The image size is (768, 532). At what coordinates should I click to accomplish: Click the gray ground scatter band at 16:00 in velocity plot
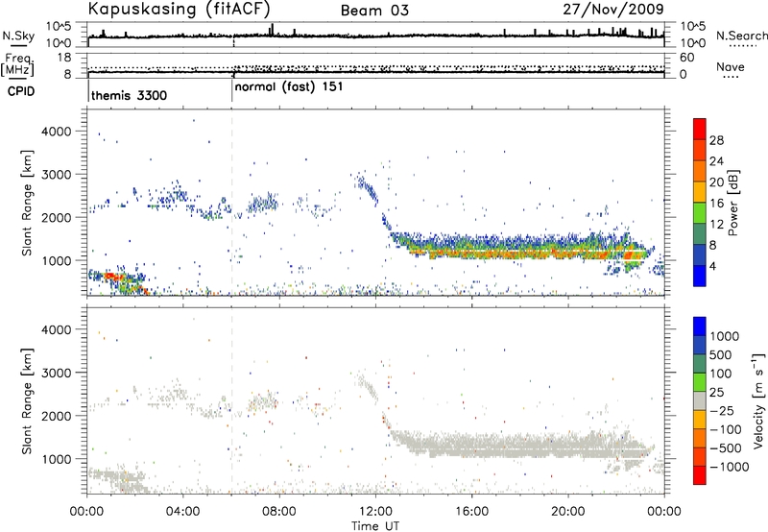[x=471, y=446]
